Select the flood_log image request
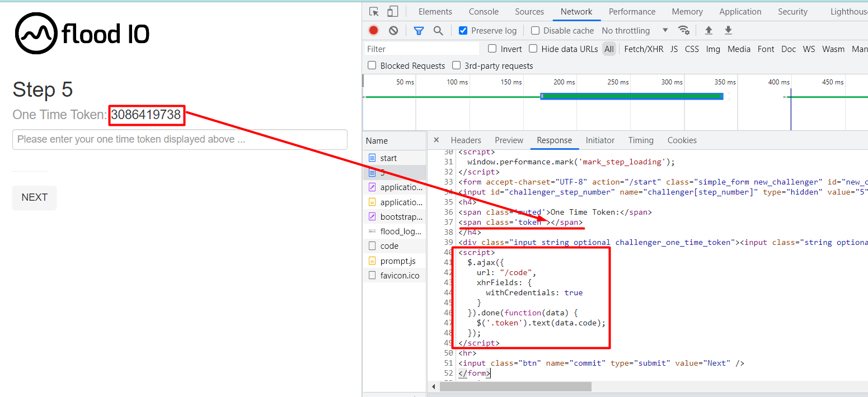868x397 pixels. pos(395,231)
